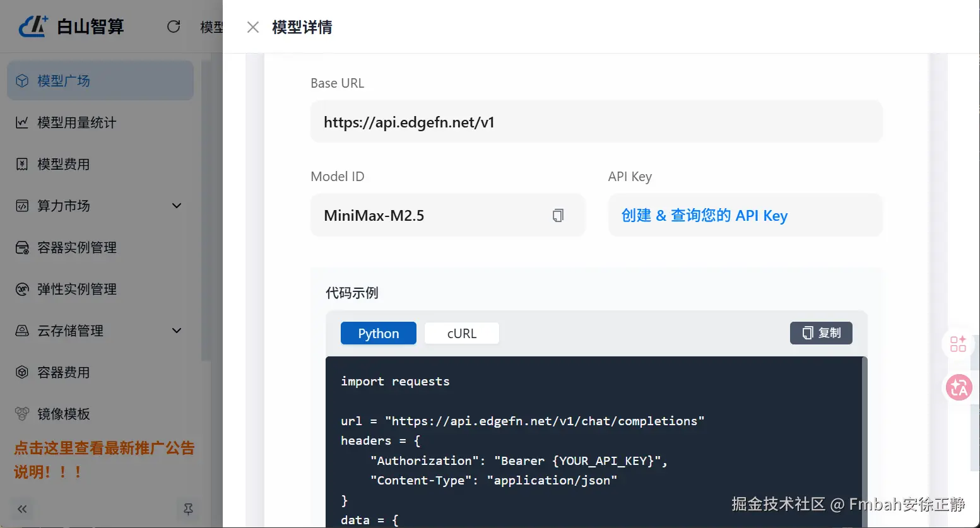The width and height of the screenshot is (980, 528).
Task: Copy the Model ID MiniMax-M2.5
Action: tap(558, 215)
